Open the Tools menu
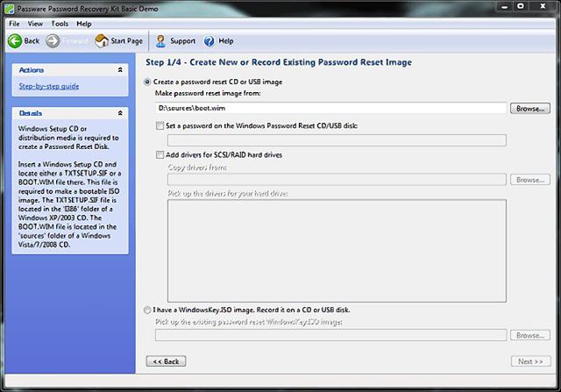Screen dimensions: 561x392 tap(60, 24)
